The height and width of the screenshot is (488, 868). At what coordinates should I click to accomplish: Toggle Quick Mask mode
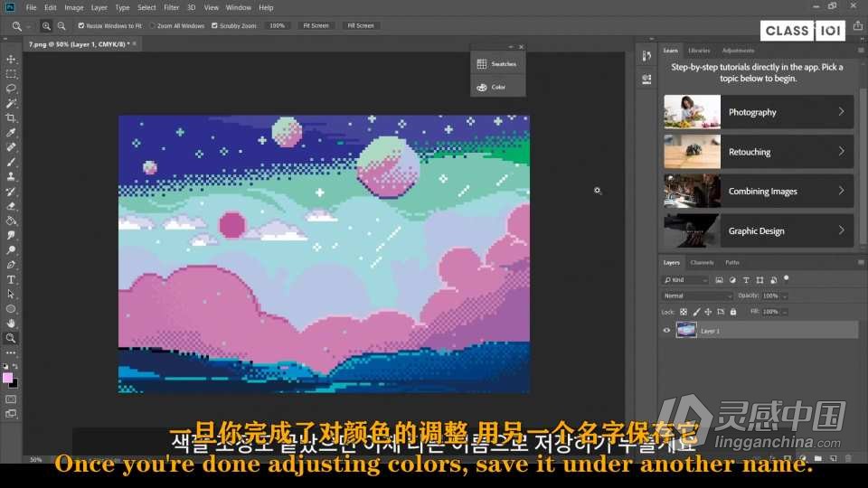click(11, 399)
